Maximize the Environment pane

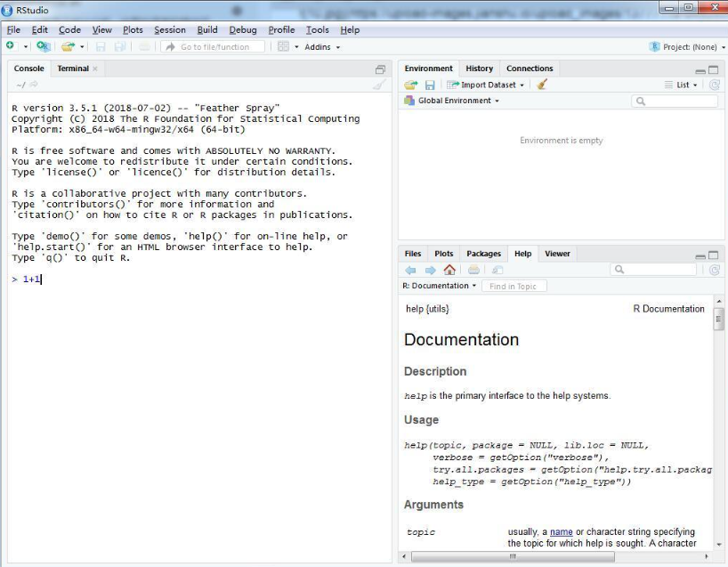click(714, 69)
